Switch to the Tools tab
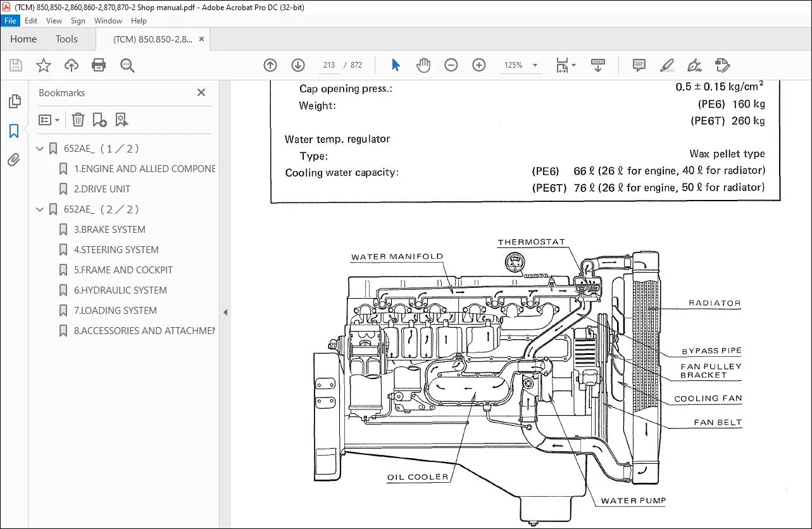 pos(66,39)
